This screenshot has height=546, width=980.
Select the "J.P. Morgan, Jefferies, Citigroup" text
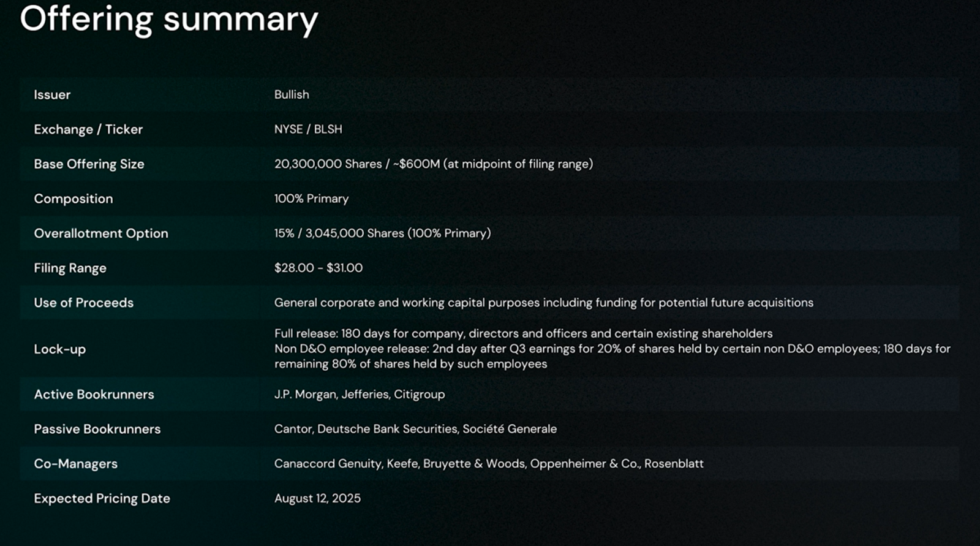point(360,395)
